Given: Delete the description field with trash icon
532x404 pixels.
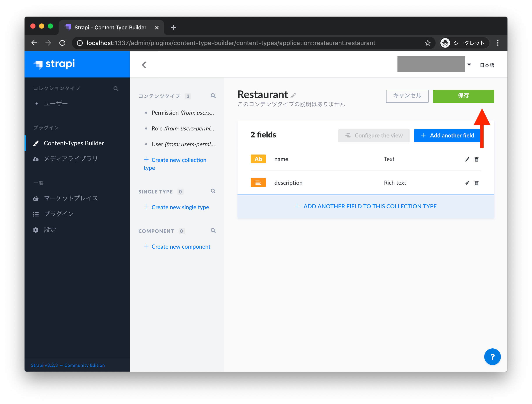Looking at the screenshot, I should (x=476, y=183).
